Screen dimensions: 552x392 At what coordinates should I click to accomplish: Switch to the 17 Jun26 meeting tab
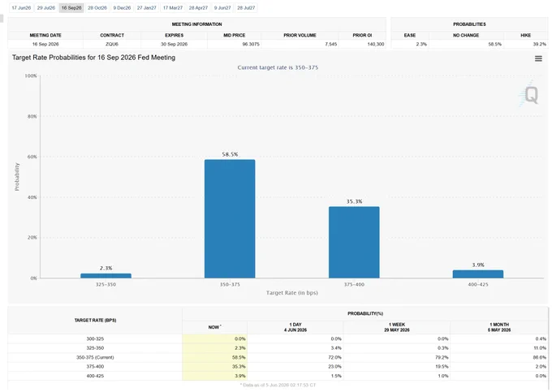(x=21, y=8)
